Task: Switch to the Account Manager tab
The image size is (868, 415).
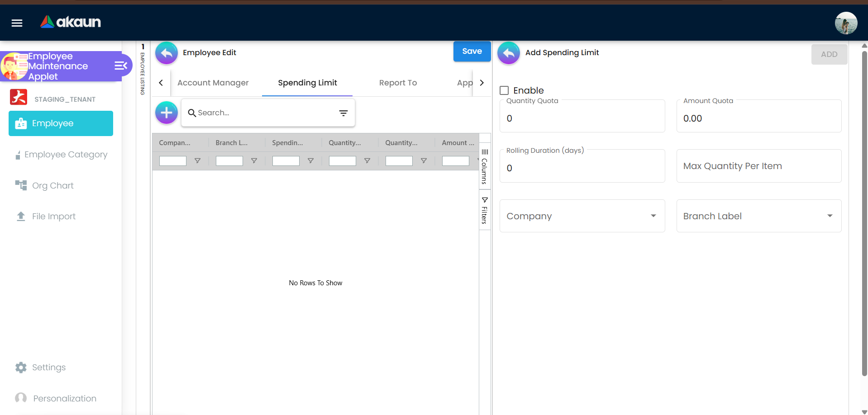Action: point(213,83)
